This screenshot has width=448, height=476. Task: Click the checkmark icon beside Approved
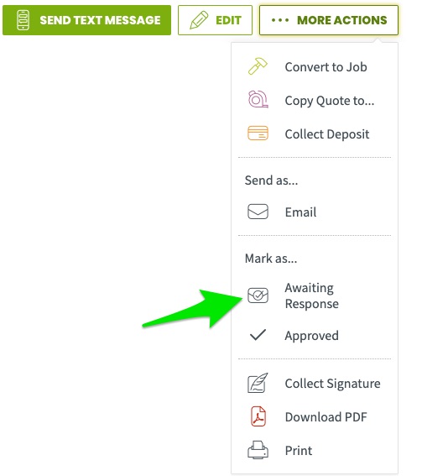[x=258, y=335]
